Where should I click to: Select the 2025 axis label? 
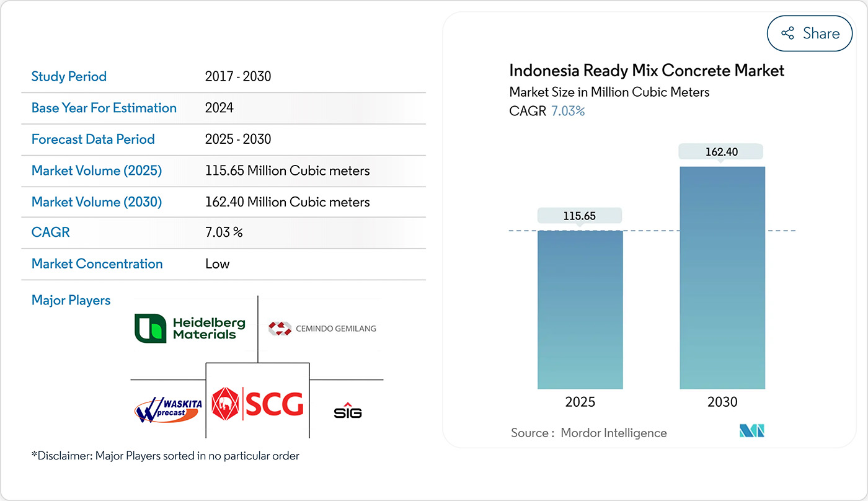pos(580,402)
